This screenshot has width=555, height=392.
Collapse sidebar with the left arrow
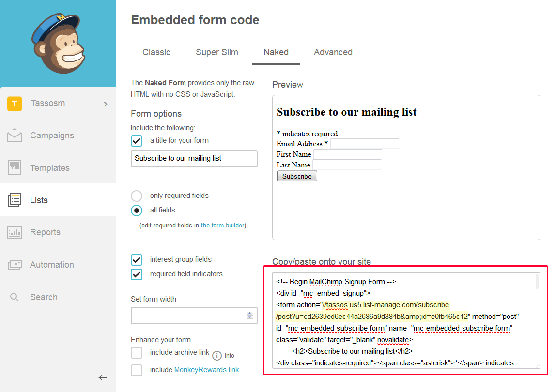tap(102, 377)
